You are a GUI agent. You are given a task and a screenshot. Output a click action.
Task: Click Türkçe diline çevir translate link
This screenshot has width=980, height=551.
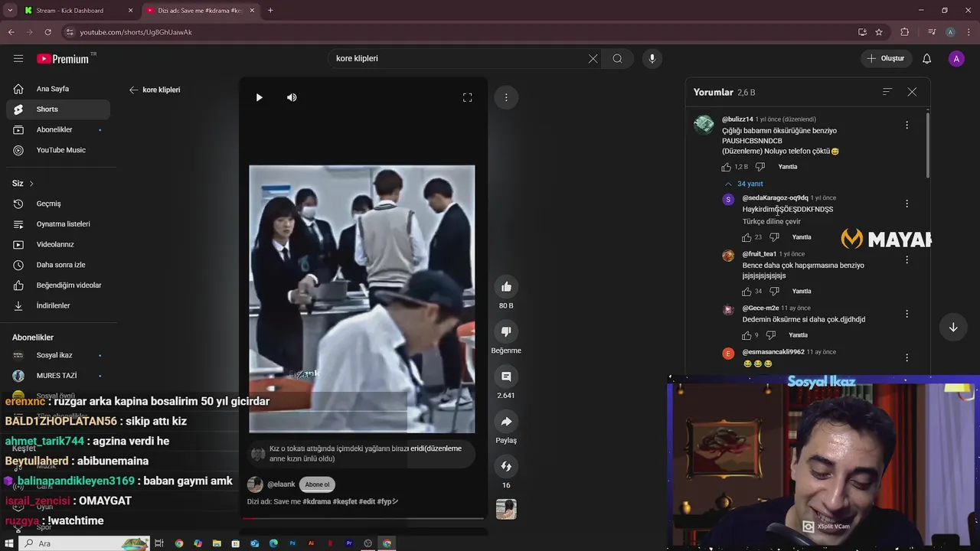[x=771, y=222]
